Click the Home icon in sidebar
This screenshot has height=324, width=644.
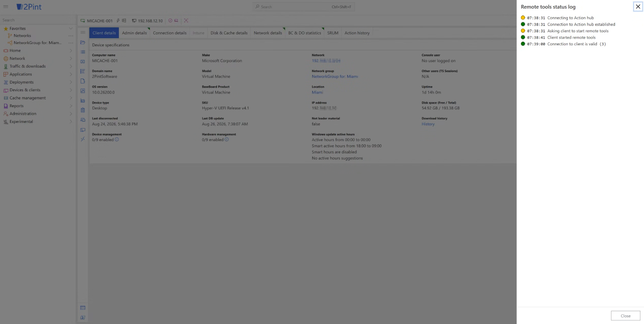(6, 50)
